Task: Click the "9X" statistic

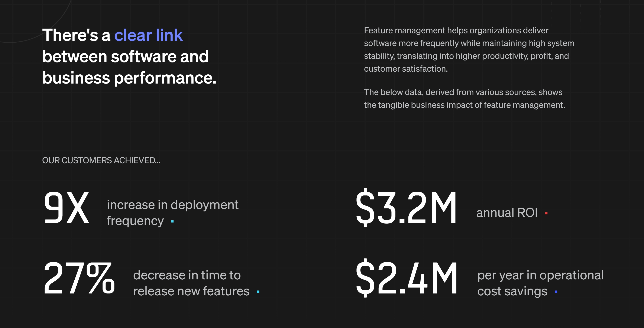Action: coord(66,208)
